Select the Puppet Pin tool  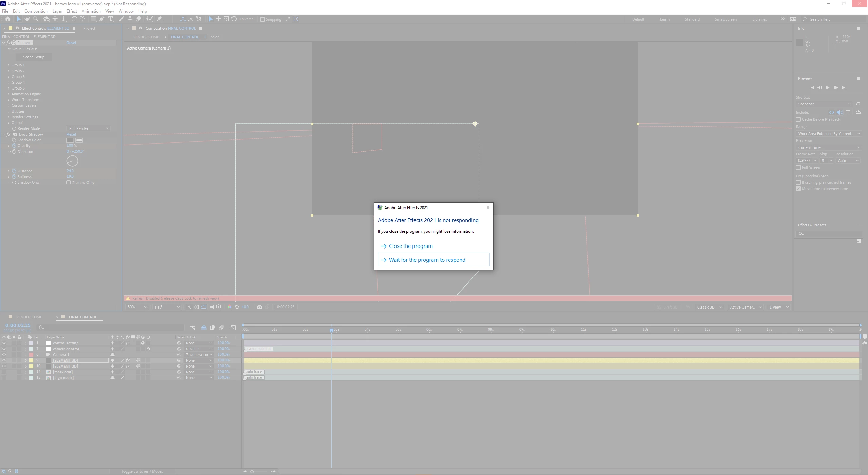pos(160,19)
